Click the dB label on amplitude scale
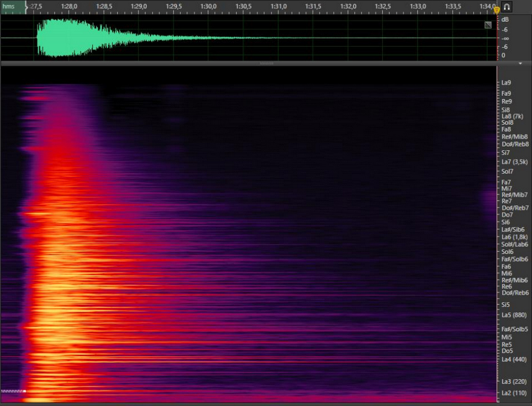This screenshot has width=532, height=406. click(505, 19)
